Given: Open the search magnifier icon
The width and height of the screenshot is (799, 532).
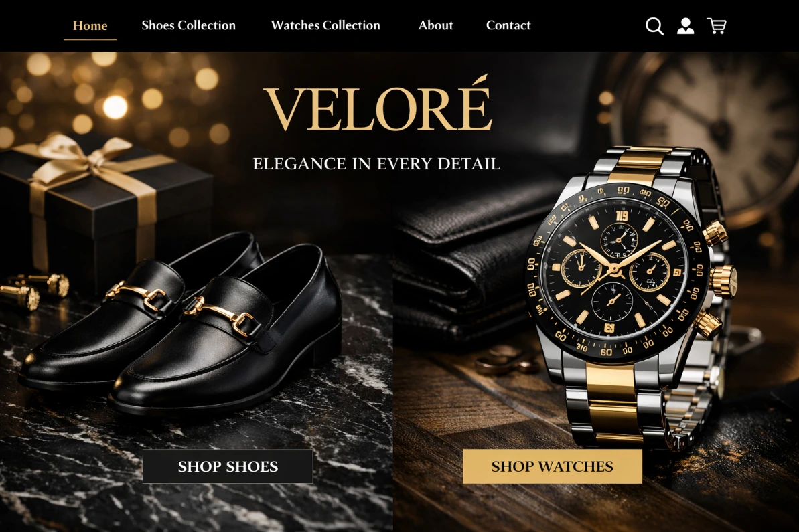Looking at the screenshot, I should 654,26.
